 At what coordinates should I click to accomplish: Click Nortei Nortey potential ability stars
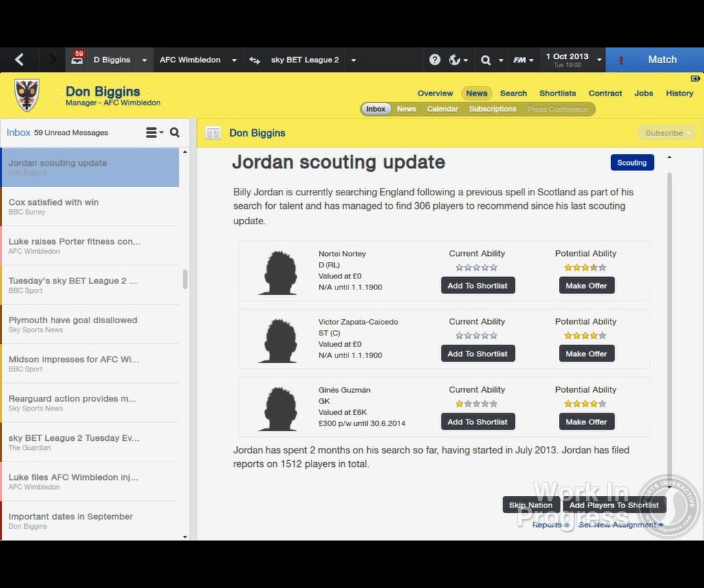point(585,268)
